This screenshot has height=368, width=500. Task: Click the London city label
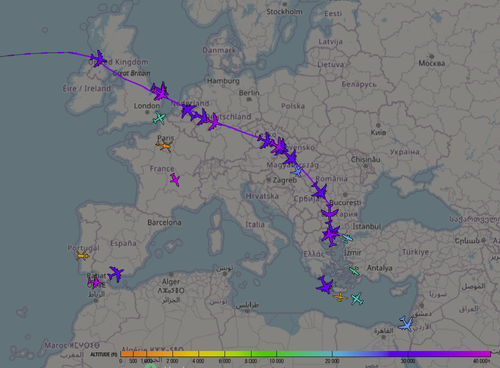[147, 106]
